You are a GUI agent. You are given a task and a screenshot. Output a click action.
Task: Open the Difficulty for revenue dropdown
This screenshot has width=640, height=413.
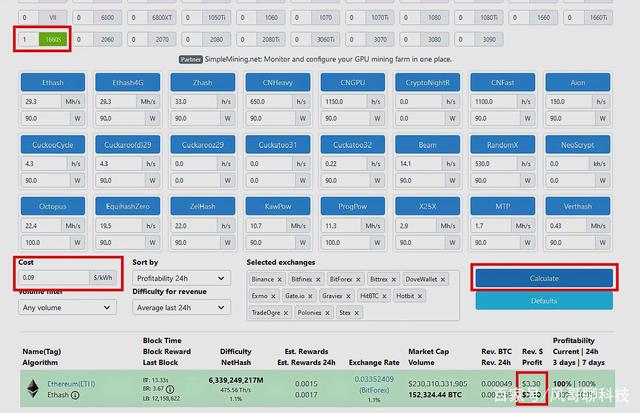pos(180,307)
